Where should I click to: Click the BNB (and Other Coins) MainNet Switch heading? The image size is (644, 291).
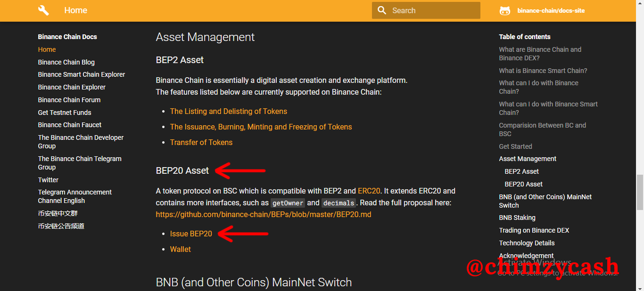pyautogui.click(x=254, y=283)
